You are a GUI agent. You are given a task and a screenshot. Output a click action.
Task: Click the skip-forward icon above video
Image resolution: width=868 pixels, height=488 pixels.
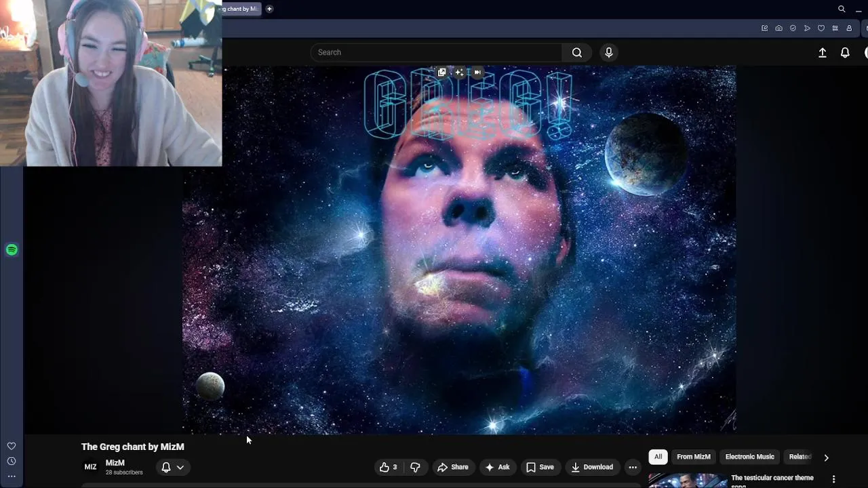(x=477, y=72)
